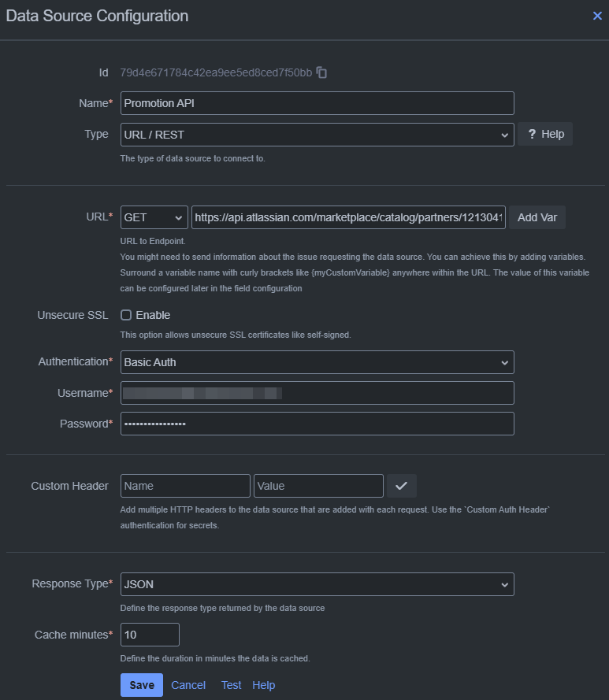Copy the data source Id to clipboard
Screen dimensions: 609x700
pyautogui.click(x=321, y=72)
